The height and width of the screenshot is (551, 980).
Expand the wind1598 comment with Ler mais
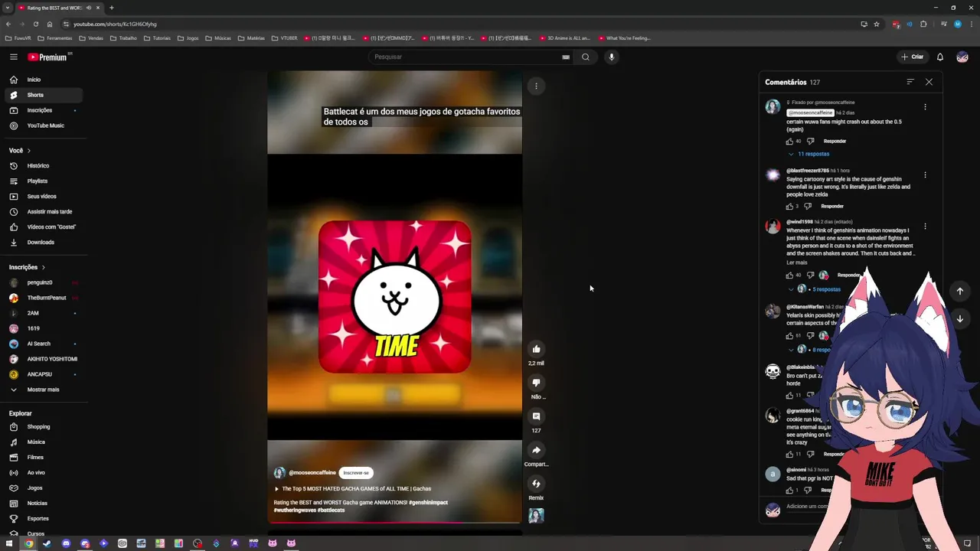click(x=797, y=262)
